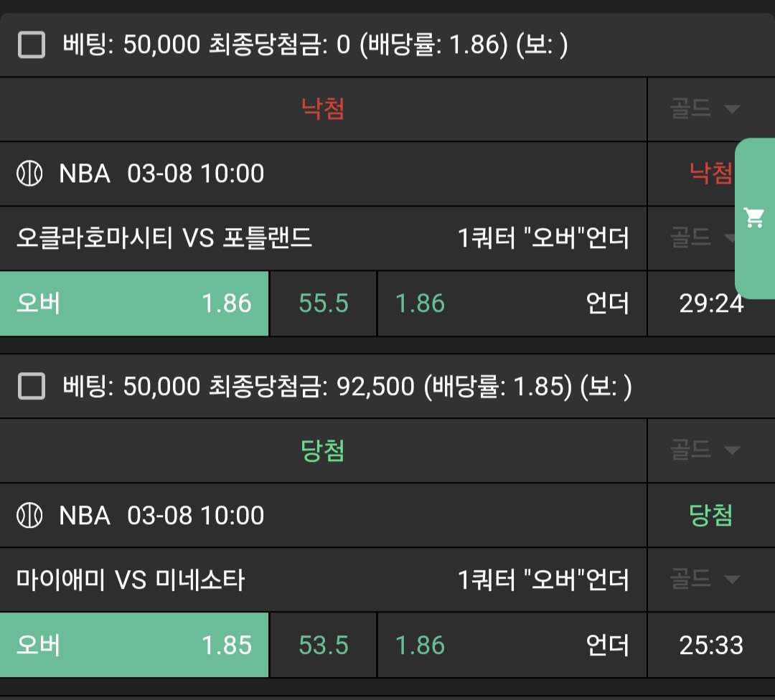Open 골드 dropdown beside green 당첨 status
Image resolution: width=775 pixels, height=700 pixels.
click(704, 450)
